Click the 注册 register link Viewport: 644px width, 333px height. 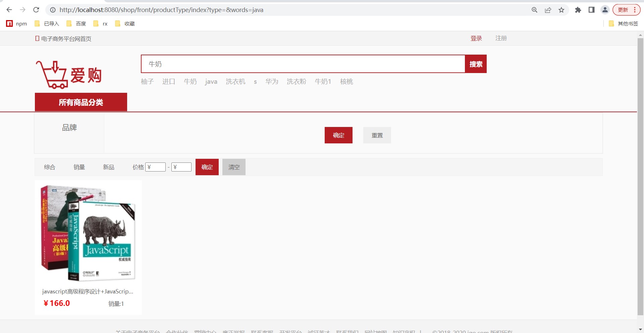(501, 38)
